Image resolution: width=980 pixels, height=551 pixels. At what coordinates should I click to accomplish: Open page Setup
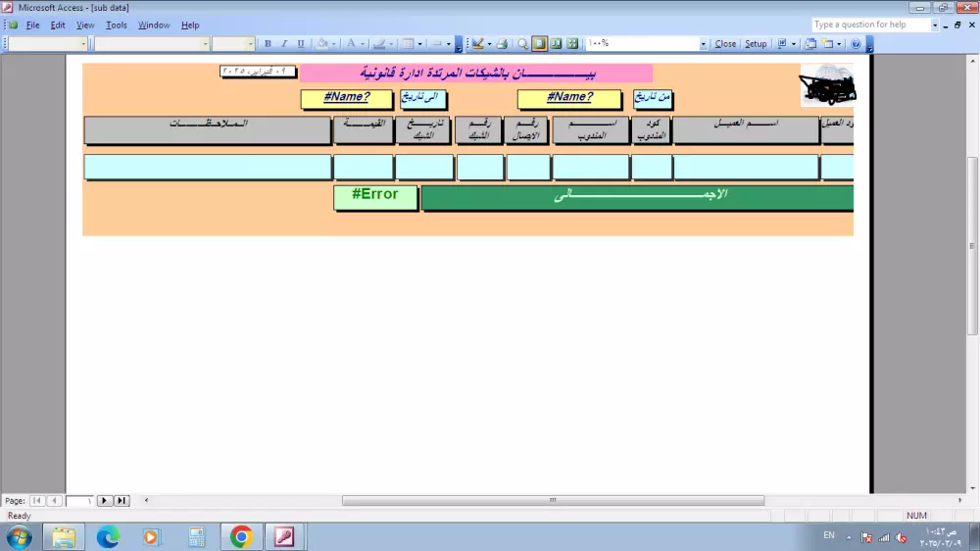[756, 44]
